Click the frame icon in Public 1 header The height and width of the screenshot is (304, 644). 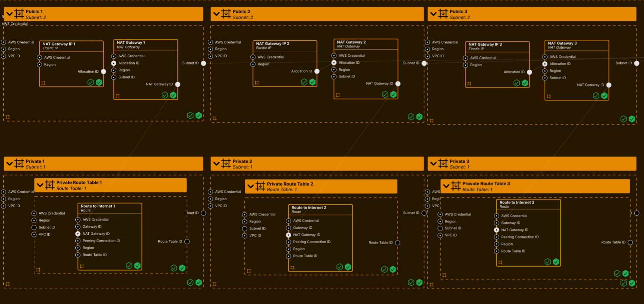click(x=19, y=14)
